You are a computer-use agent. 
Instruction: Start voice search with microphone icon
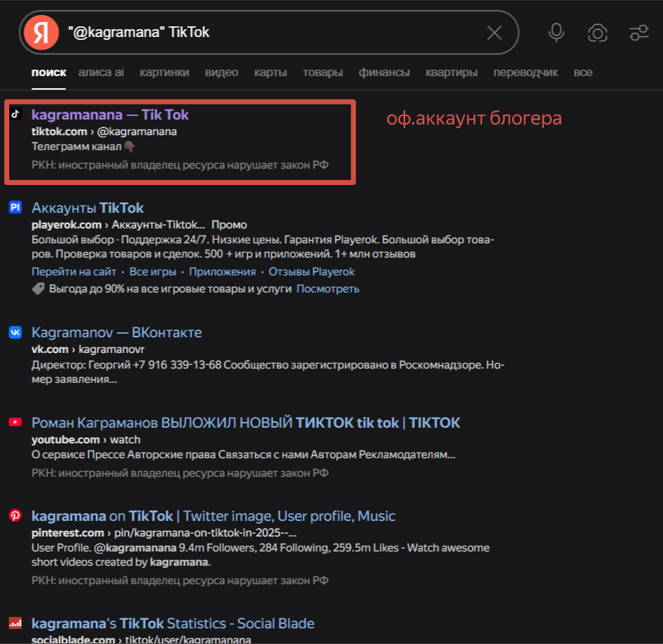click(x=556, y=33)
